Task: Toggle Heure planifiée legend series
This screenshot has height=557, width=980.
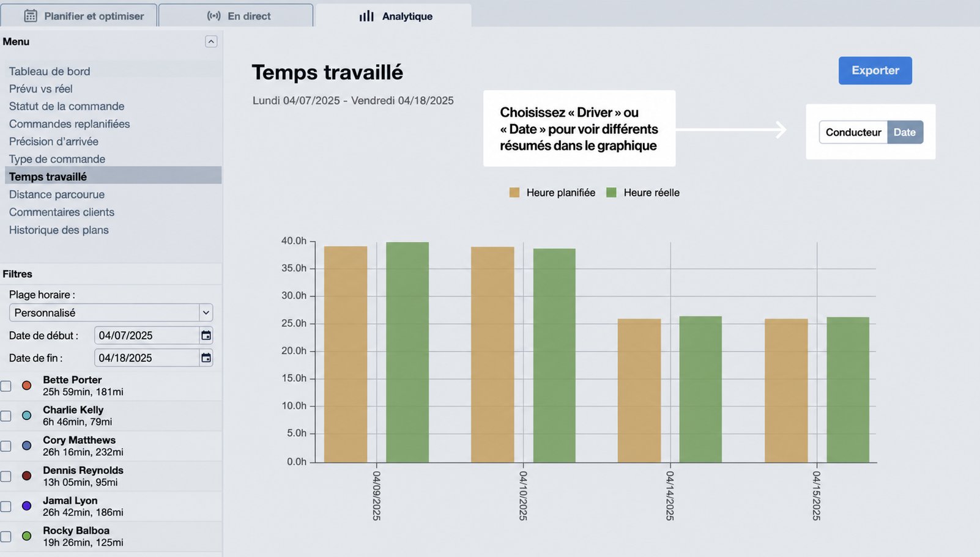Action: point(552,193)
